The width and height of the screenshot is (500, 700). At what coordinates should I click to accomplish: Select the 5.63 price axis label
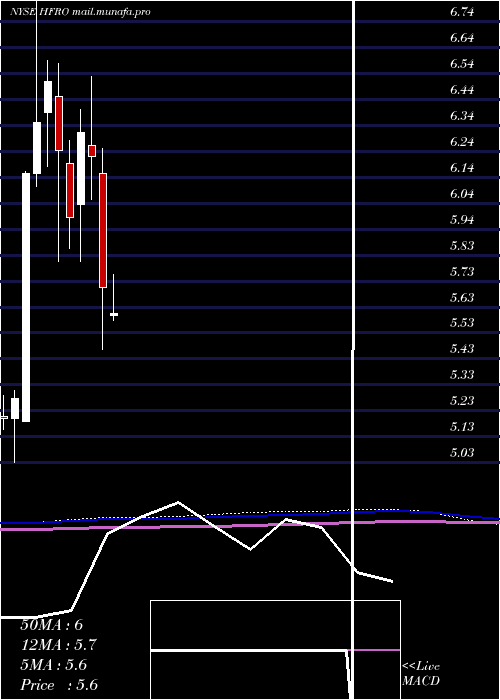click(x=462, y=297)
